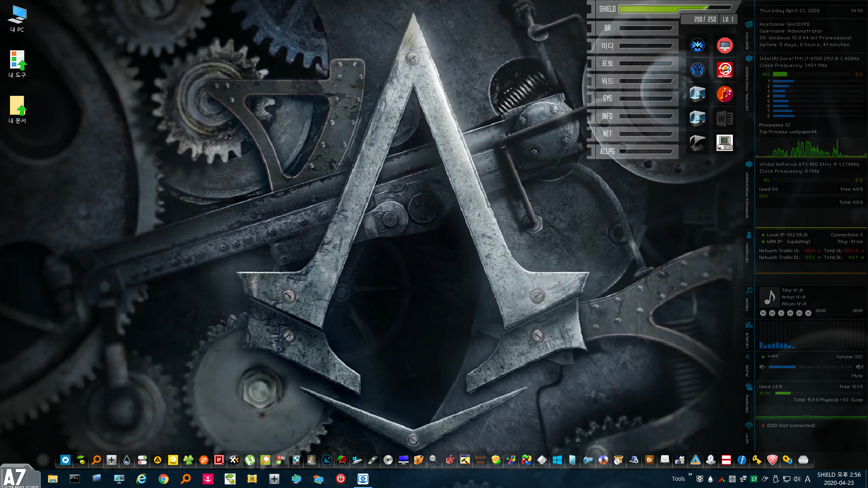The image size is (868, 488).
Task: Launch the camera icon in dock
Action: click(680, 460)
